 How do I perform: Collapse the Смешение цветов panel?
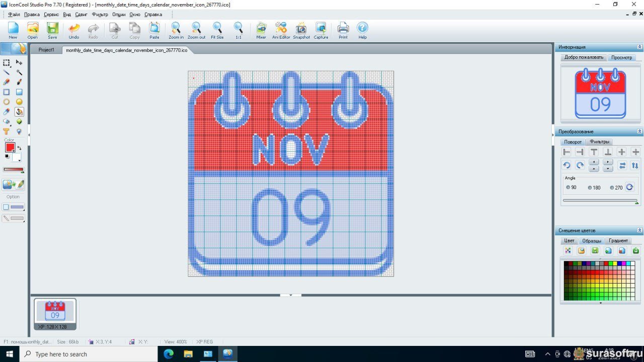click(639, 230)
